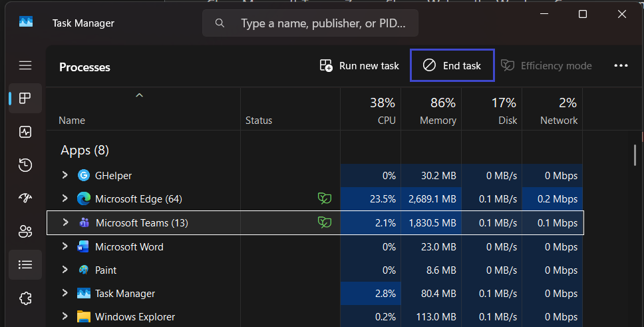Select the Microsoft Word row name
This screenshot has width=644, height=327.
pos(129,247)
